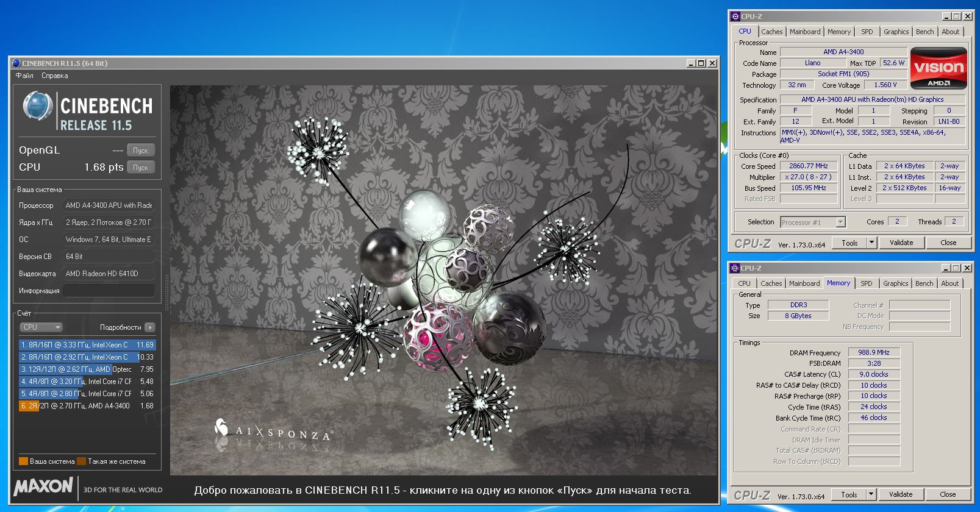Image resolution: width=980 pixels, height=512 pixels.
Task: Close the lower CPU-Z window with X
Action: pos(967,268)
